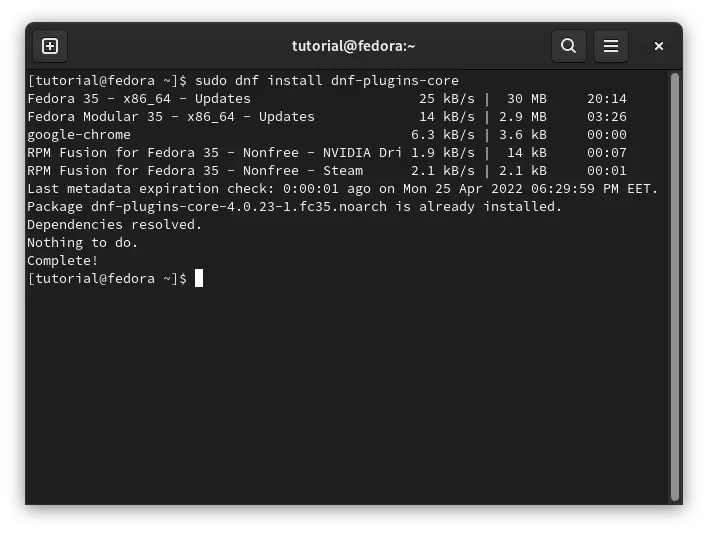Click the '00:07' time value
The height and width of the screenshot is (533, 708).
click(607, 153)
